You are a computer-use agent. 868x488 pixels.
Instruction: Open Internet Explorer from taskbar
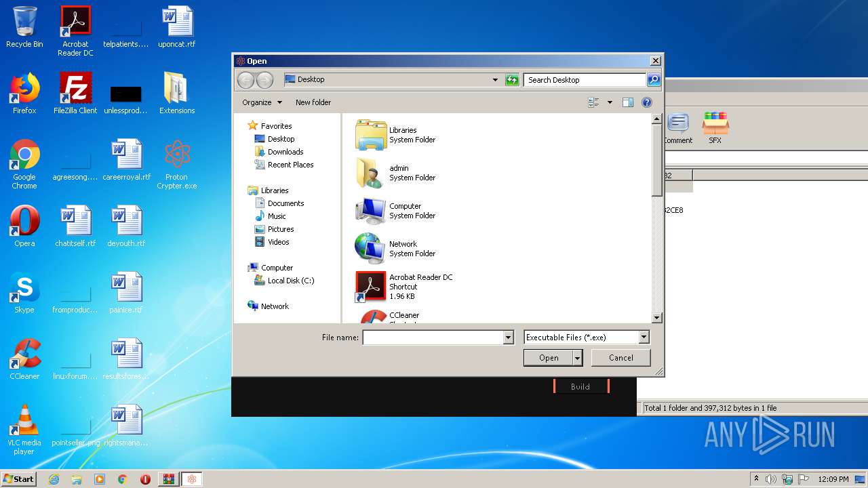54,479
